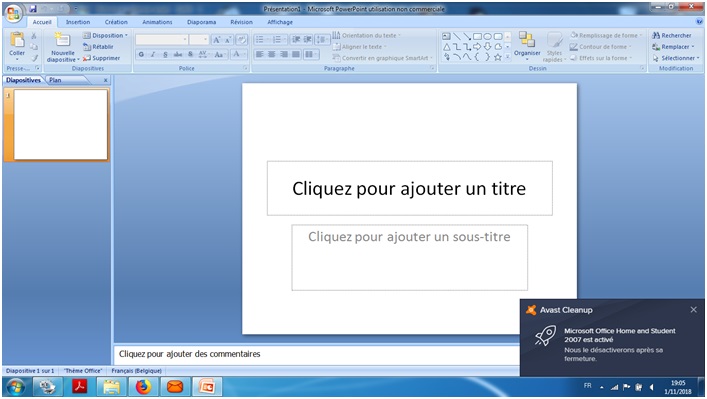Select the rectangle shape

(x=477, y=36)
